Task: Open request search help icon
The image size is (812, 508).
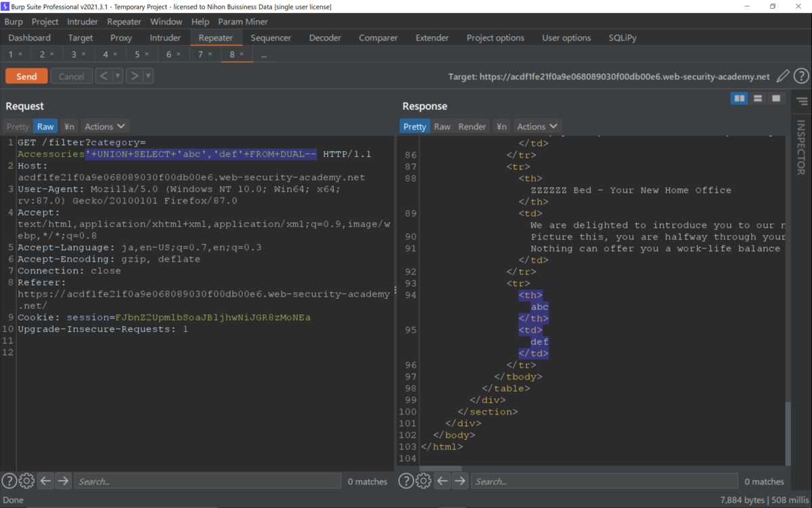Action: (x=9, y=481)
